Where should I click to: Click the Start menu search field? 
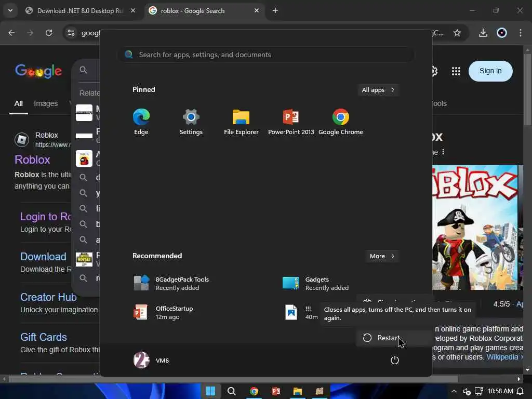pyautogui.click(x=266, y=55)
